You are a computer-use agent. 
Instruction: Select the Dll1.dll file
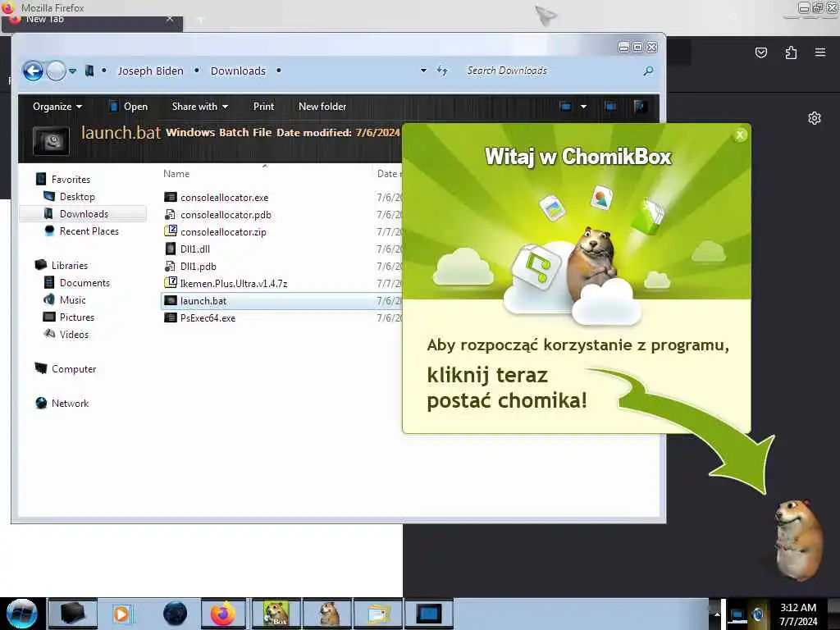tap(195, 249)
